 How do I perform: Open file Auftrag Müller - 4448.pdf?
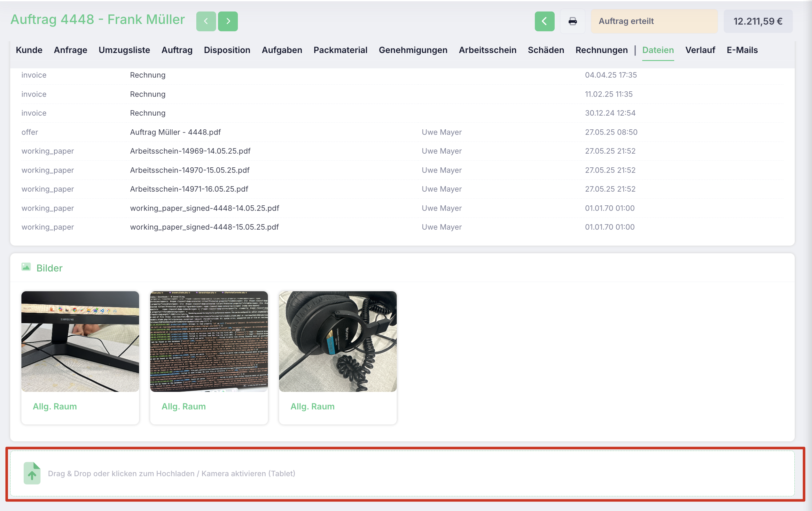pos(176,133)
